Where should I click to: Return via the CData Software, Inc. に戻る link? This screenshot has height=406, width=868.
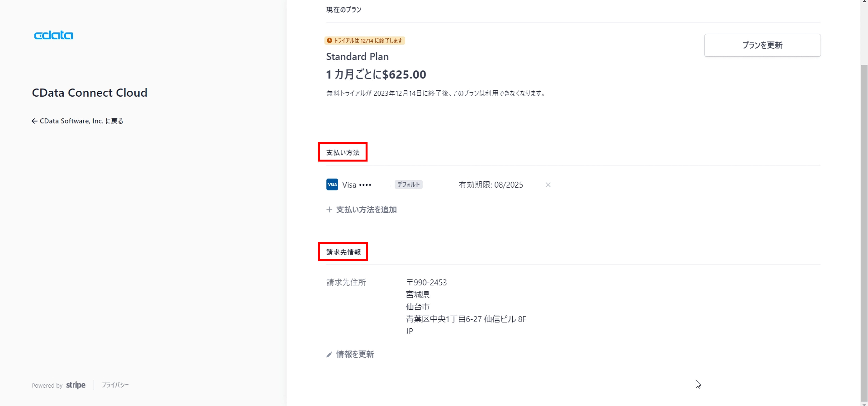(81, 121)
